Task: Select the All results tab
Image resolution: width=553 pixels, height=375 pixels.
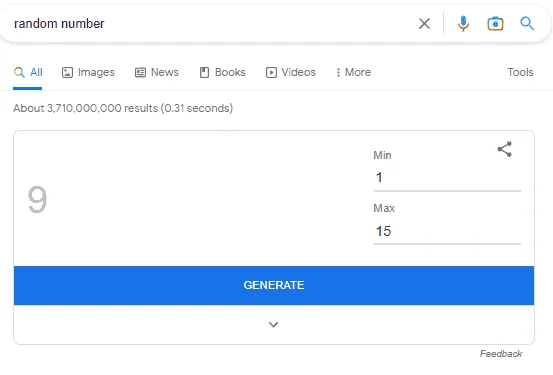Action: pos(28,72)
